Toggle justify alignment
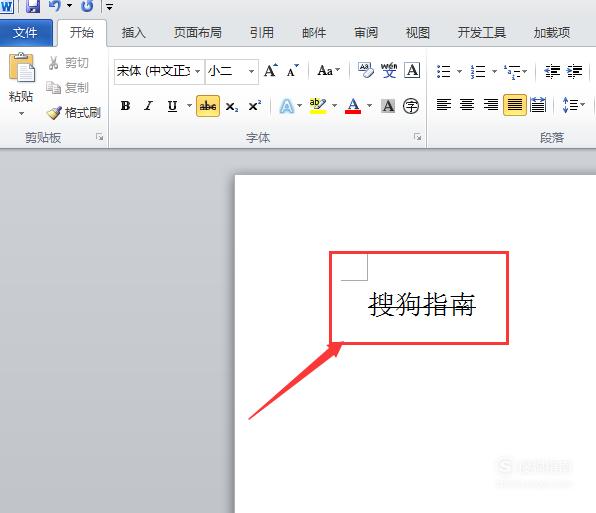The height and width of the screenshot is (513, 596). click(x=515, y=104)
